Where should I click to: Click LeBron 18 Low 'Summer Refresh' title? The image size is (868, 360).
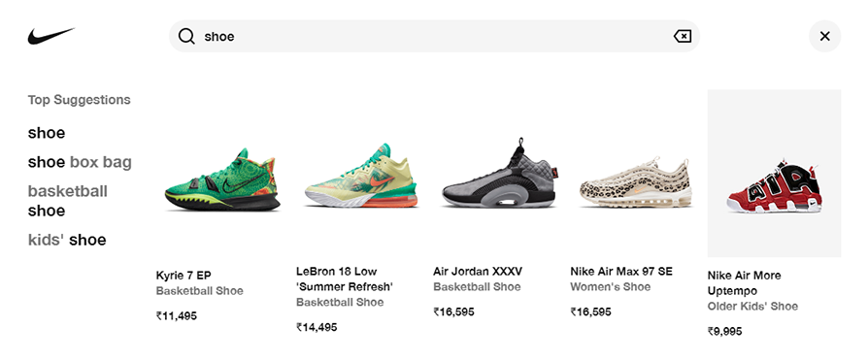(x=345, y=279)
